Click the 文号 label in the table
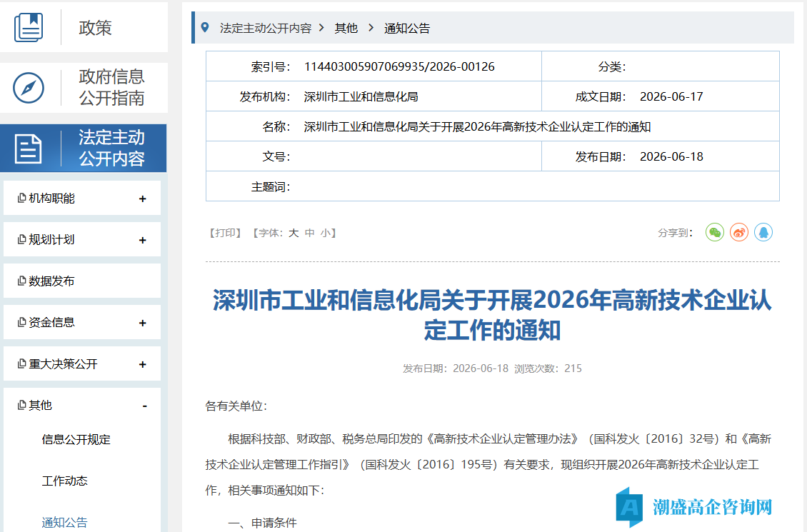Image resolution: width=807 pixels, height=532 pixels. click(276, 157)
